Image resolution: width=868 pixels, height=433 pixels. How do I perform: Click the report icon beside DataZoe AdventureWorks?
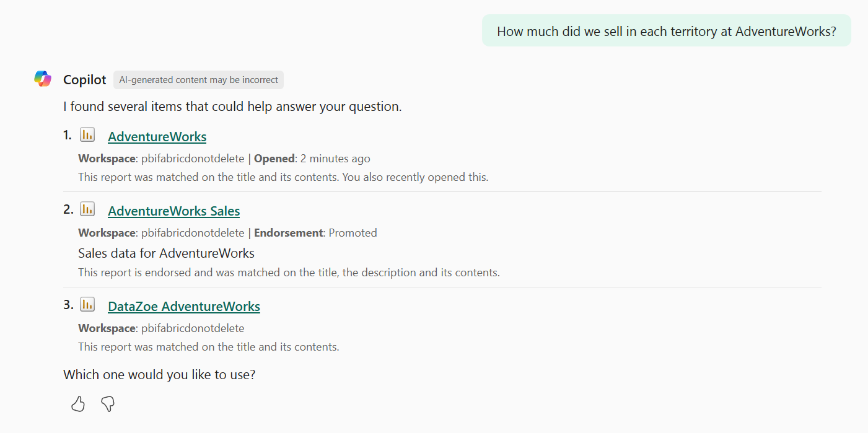[87, 305]
